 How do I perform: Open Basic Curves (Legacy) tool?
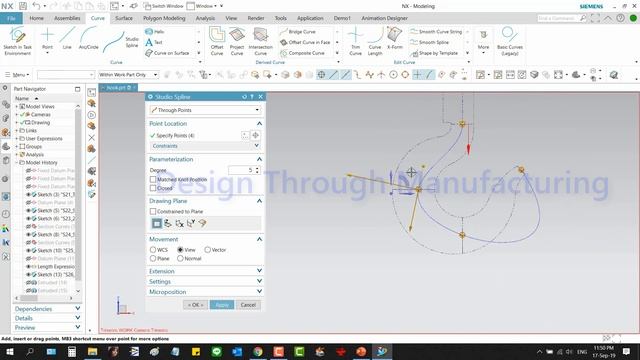[510, 41]
